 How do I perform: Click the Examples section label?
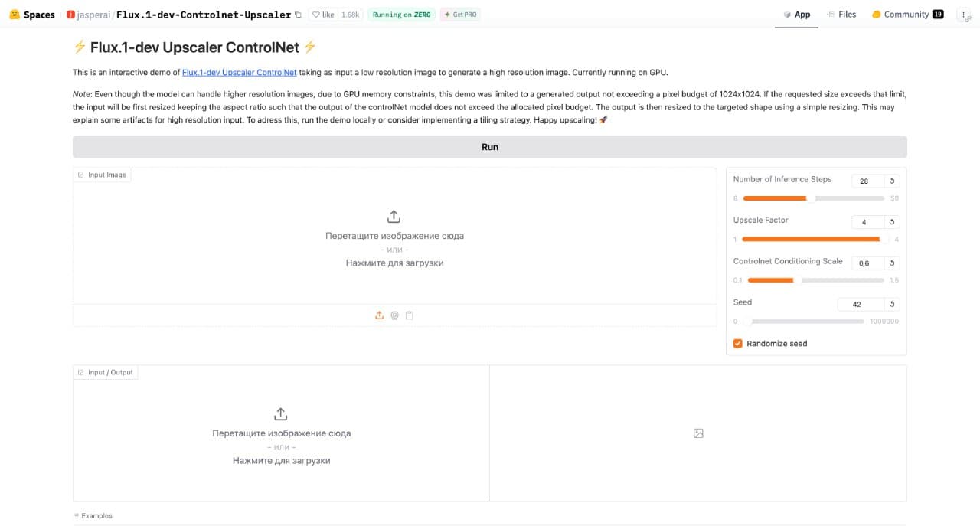(x=93, y=516)
